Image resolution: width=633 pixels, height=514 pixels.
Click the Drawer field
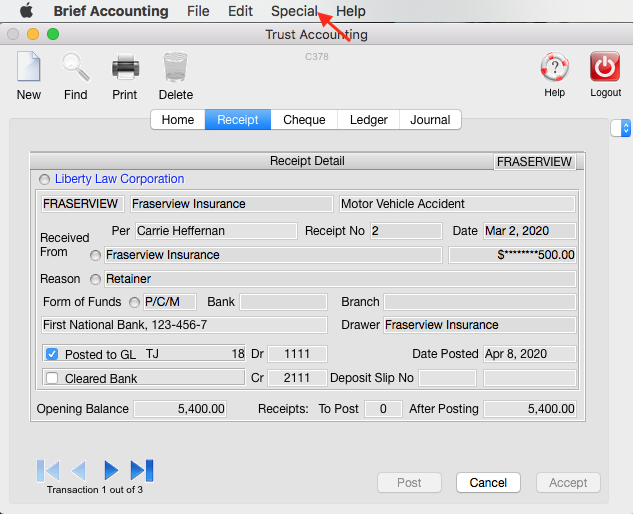pyautogui.click(x=480, y=325)
